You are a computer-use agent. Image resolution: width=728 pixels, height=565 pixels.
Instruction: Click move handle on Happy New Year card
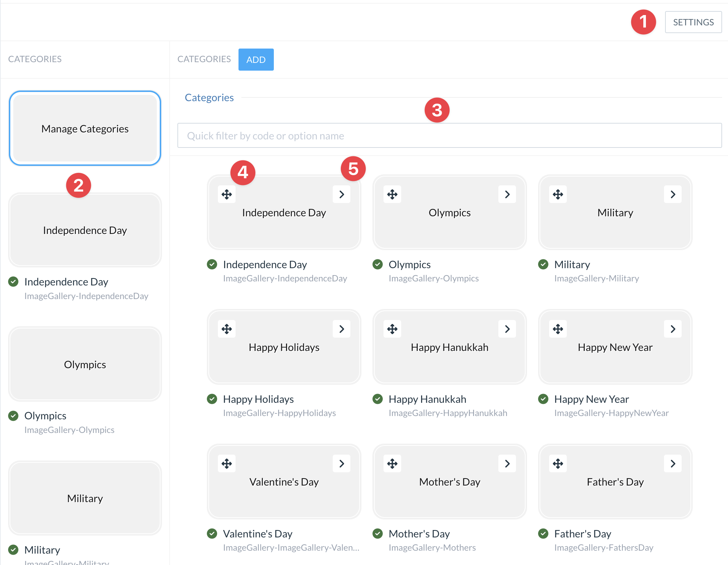[558, 329]
